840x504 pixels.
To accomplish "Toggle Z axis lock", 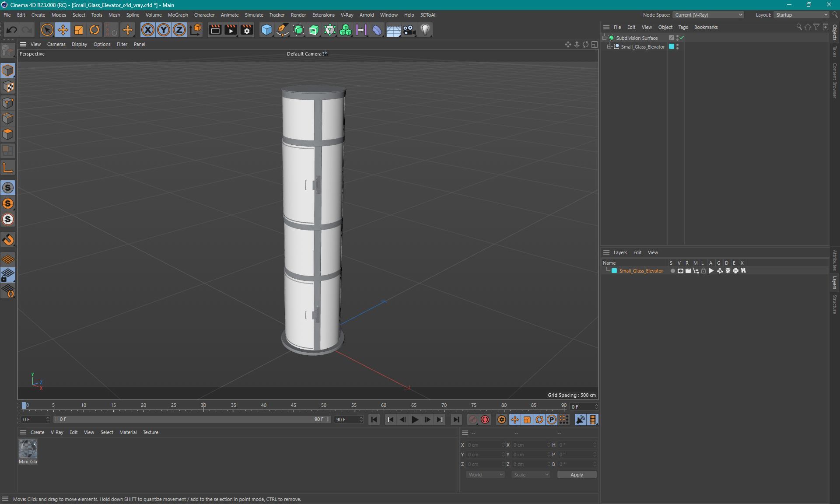I will point(179,30).
